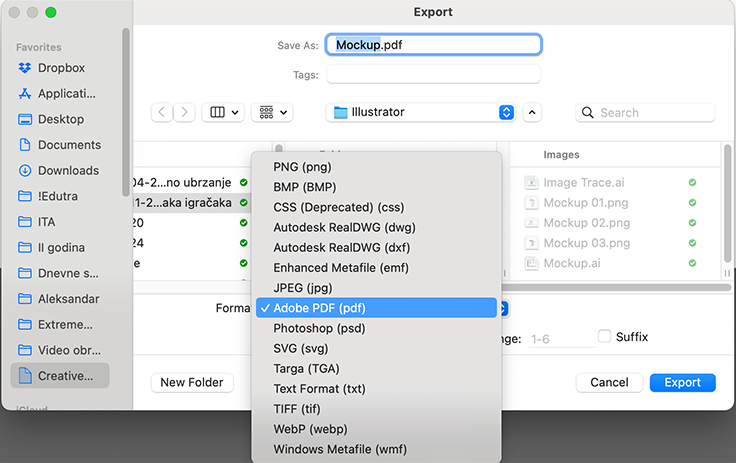The width and height of the screenshot is (736, 463).
Task: Enable the Suffix checkbox
Action: 604,336
